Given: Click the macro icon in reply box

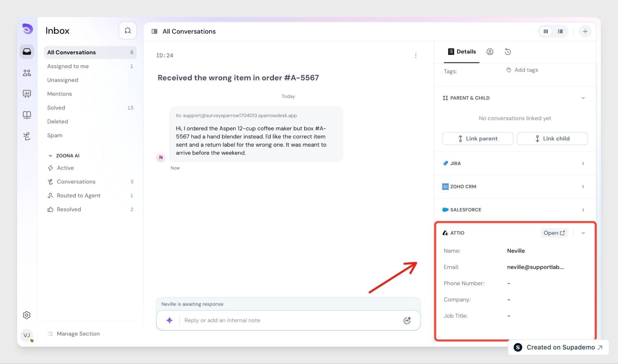Looking at the screenshot, I should pos(407,320).
